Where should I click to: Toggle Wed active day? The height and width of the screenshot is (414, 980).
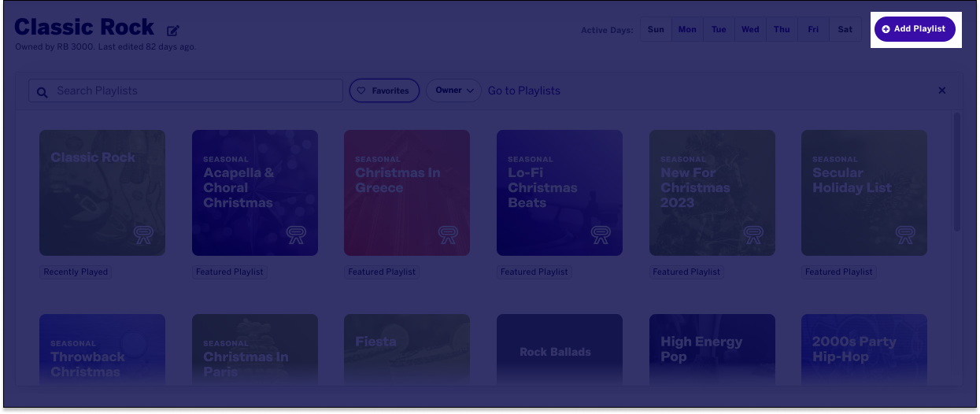tap(750, 30)
